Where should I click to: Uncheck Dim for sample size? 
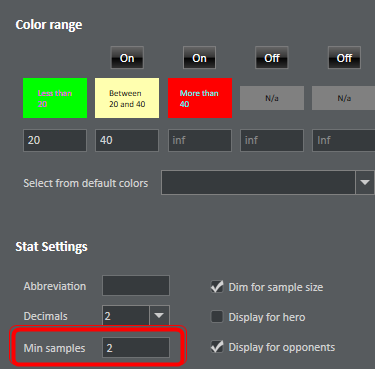[217, 287]
